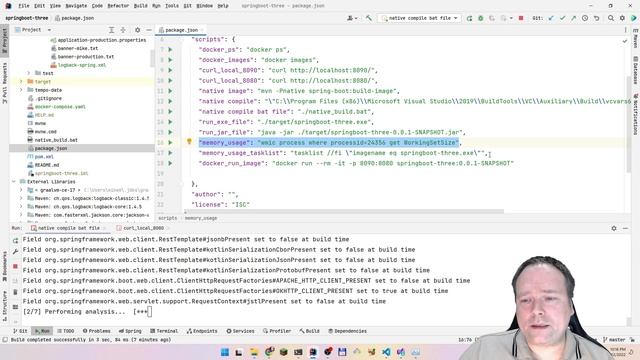Open IDE settings gear in the main toolbar

(622, 18)
